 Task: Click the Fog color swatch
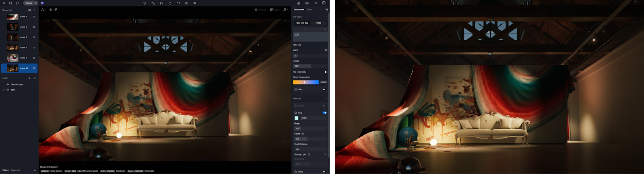point(297,118)
